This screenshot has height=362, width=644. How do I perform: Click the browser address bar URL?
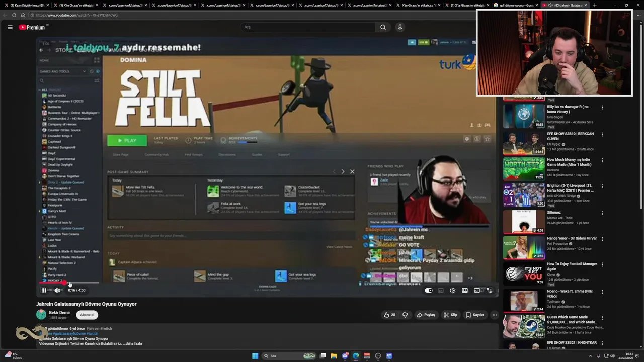(77, 15)
